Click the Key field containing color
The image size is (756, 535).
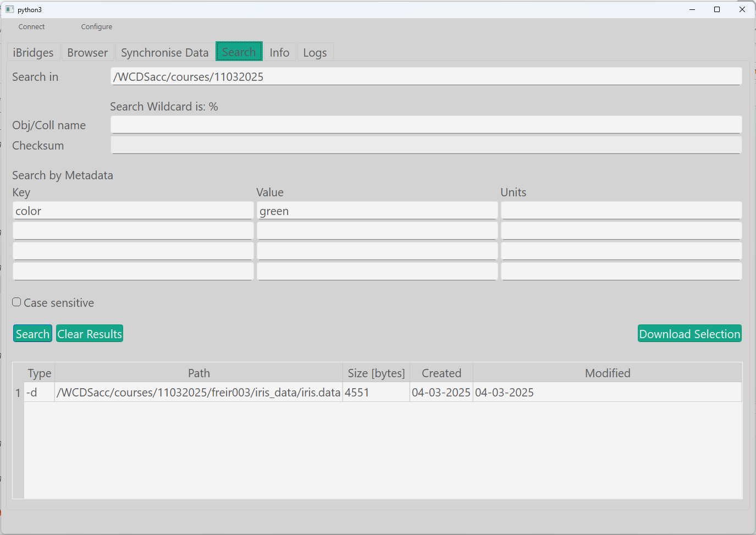[133, 211]
